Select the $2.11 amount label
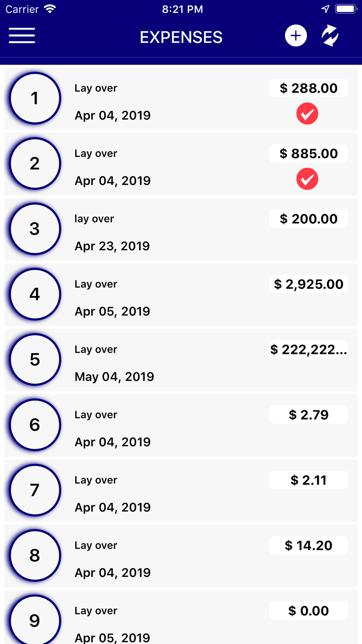 click(x=308, y=480)
